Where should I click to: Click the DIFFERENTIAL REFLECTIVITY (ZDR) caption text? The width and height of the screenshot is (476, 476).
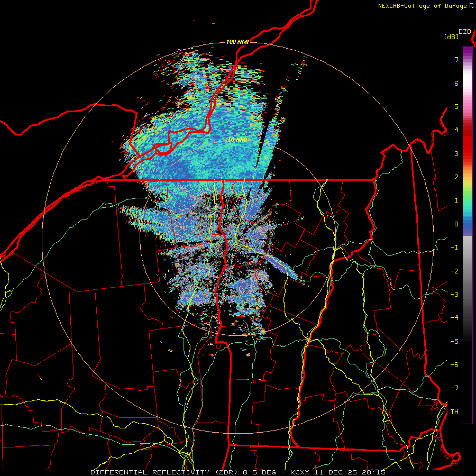point(165,472)
